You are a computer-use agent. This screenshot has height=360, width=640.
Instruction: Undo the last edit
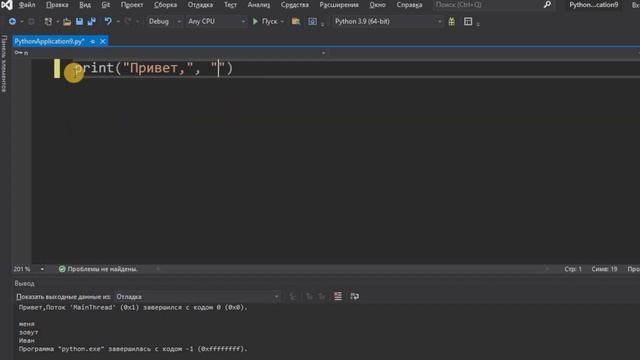click(108, 21)
